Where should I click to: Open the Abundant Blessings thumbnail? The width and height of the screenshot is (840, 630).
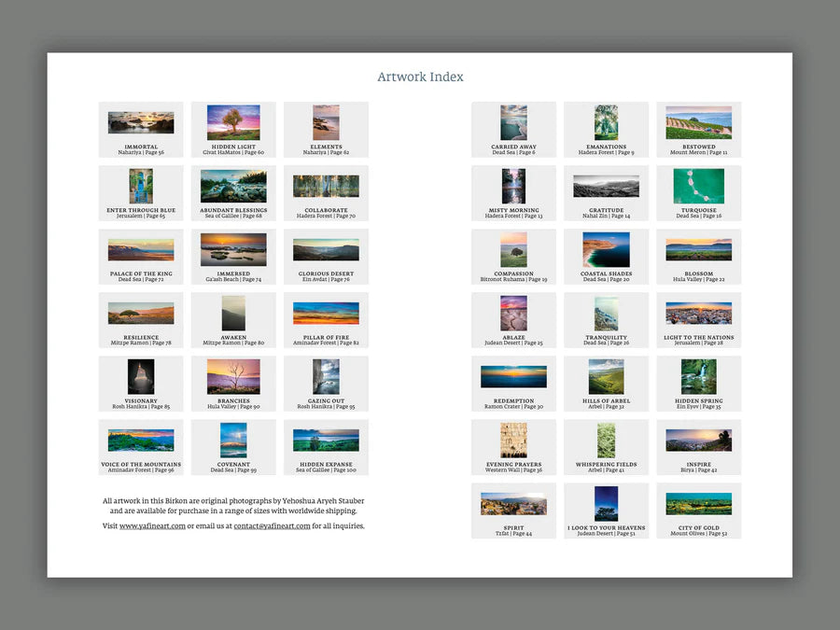point(233,187)
